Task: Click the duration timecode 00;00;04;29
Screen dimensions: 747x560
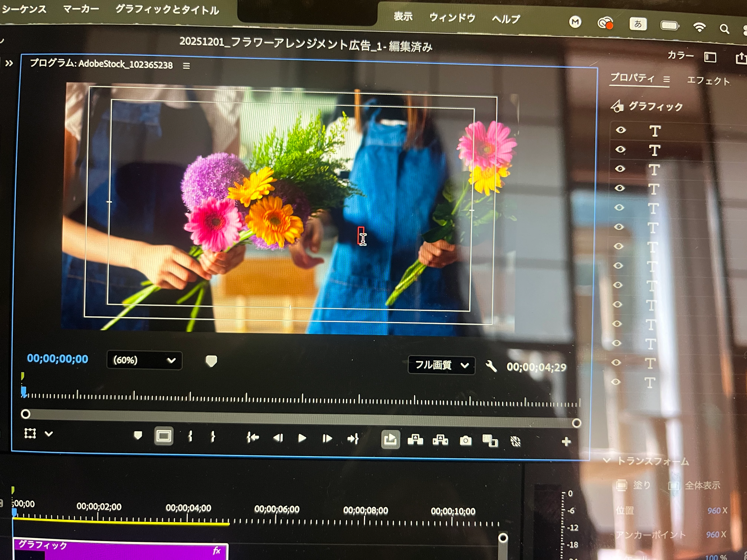Action: point(536,367)
